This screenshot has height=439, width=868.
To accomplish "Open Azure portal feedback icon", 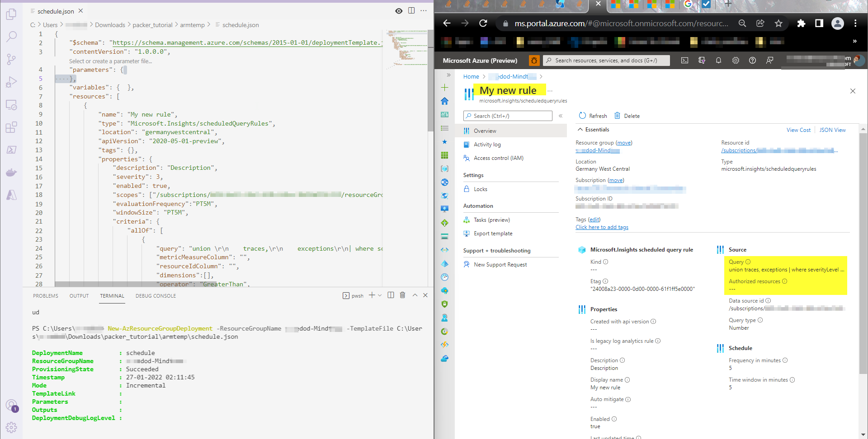I will tap(769, 61).
